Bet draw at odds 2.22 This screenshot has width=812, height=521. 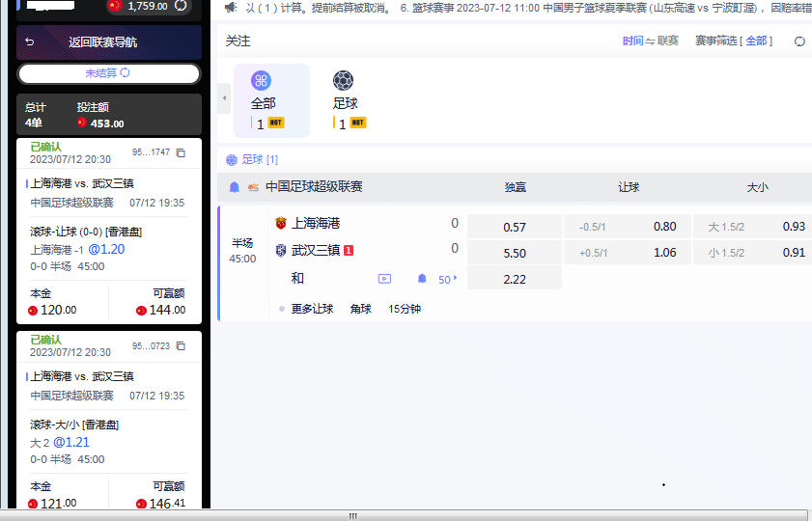(515, 279)
